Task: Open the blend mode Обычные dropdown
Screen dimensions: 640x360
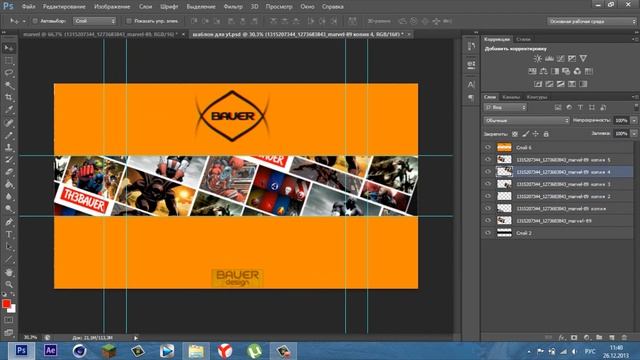Action: click(527, 120)
